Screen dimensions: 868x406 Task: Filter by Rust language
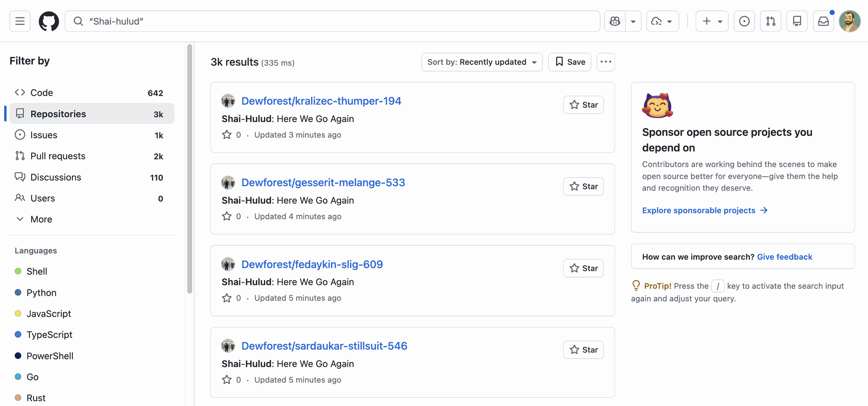point(36,398)
